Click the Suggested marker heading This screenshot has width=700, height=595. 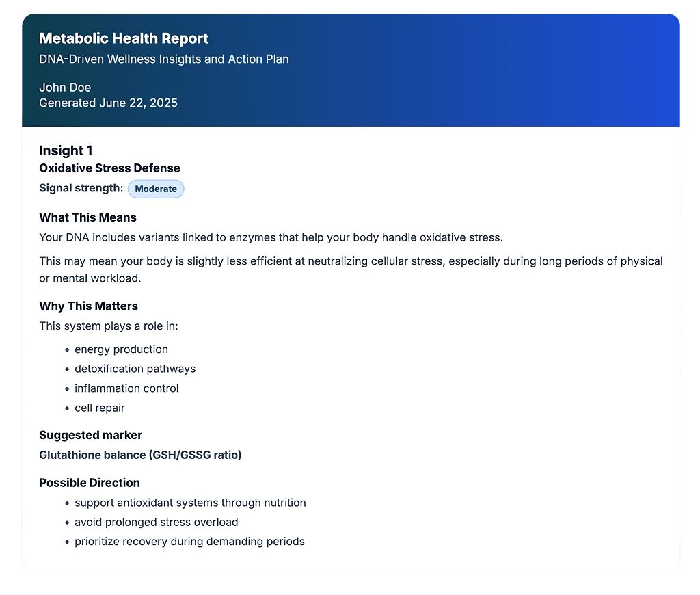tap(90, 436)
